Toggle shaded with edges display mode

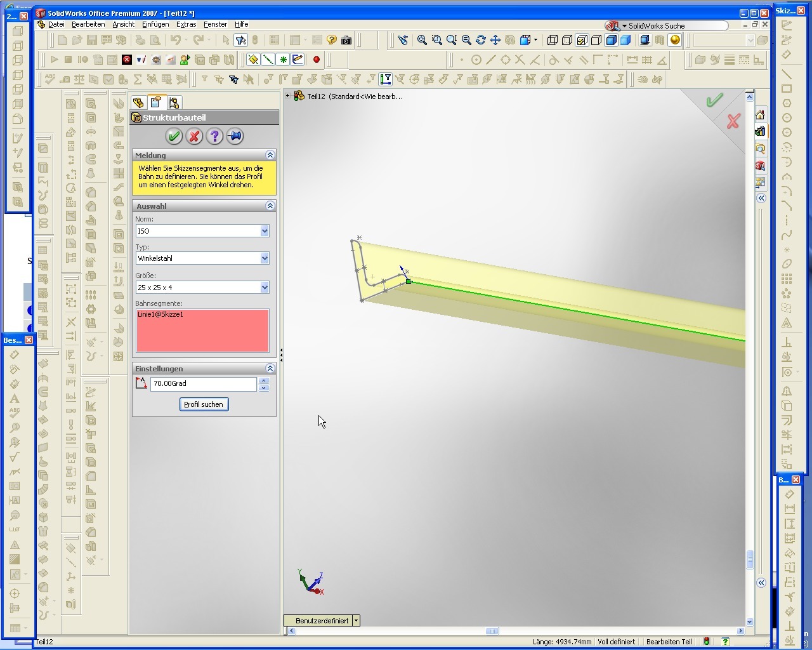(x=611, y=40)
